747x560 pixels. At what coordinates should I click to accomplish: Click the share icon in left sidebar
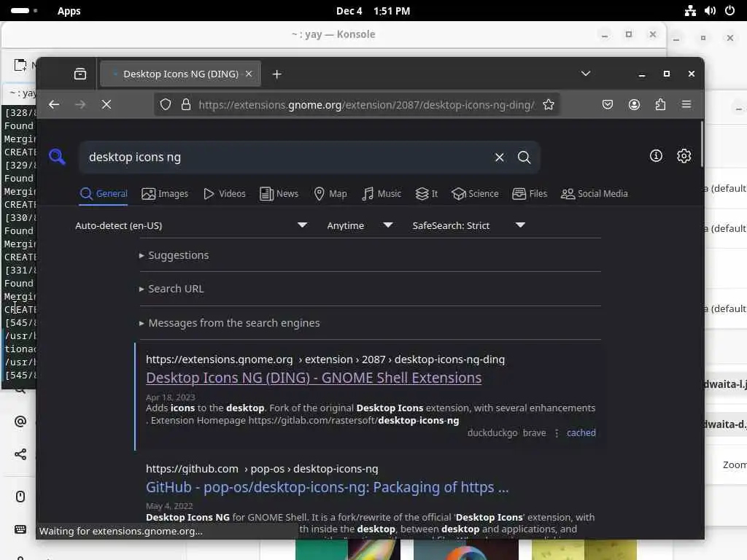(x=20, y=454)
